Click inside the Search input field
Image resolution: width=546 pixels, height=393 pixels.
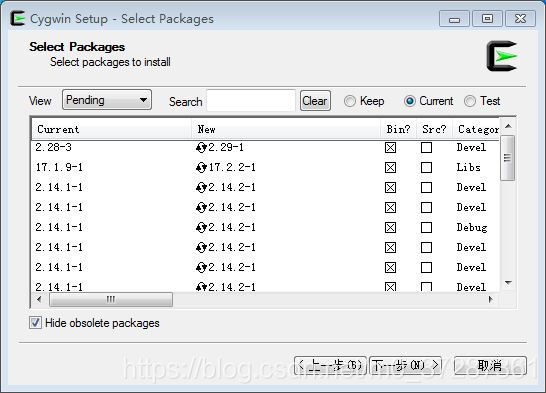251,101
